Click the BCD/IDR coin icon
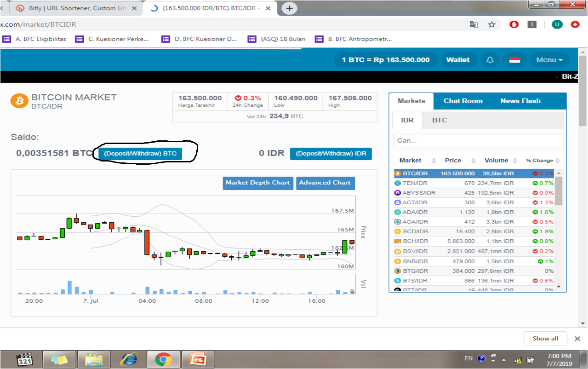Image resolution: width=588 pixels, height=369 pixels. (398, 231)
